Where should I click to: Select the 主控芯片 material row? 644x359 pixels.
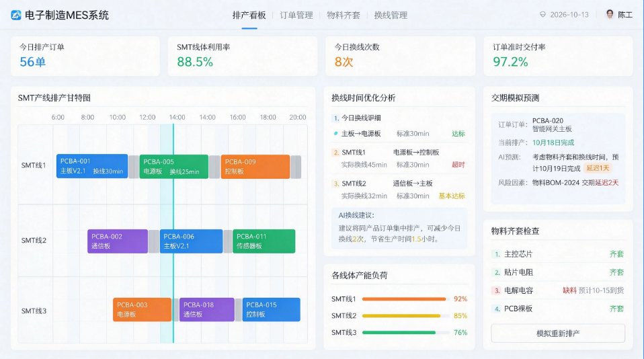tap(558, 254)
